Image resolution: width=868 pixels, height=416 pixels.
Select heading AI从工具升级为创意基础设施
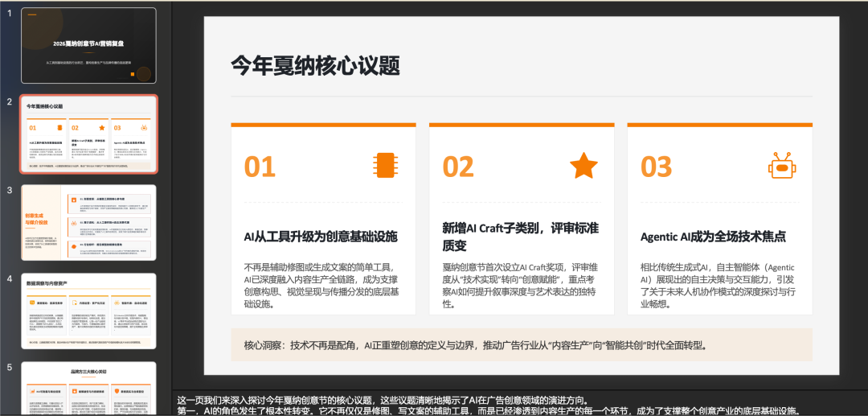point(321,237)
